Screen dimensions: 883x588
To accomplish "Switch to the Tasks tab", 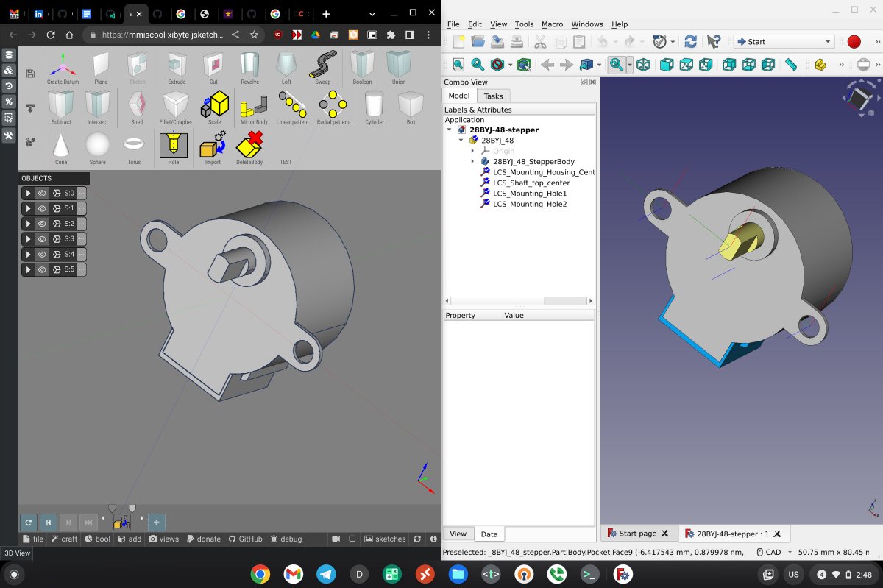I will point(493,96).
